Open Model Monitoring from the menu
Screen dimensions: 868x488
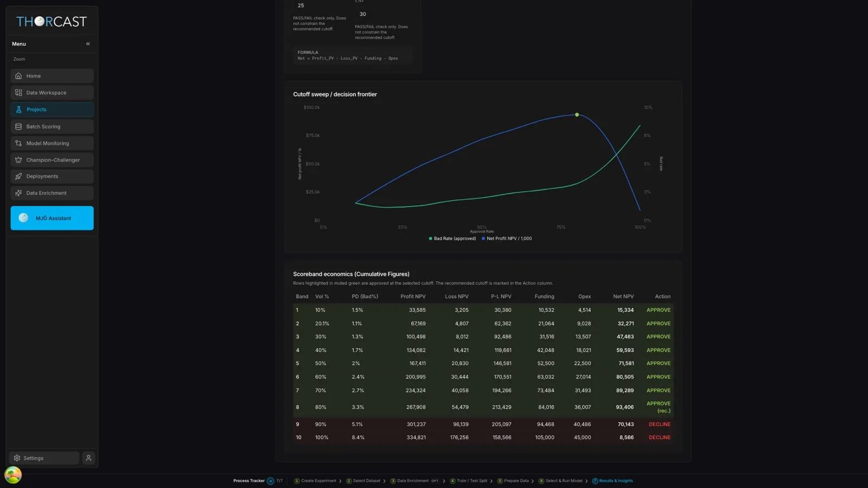tap(52, 144)
